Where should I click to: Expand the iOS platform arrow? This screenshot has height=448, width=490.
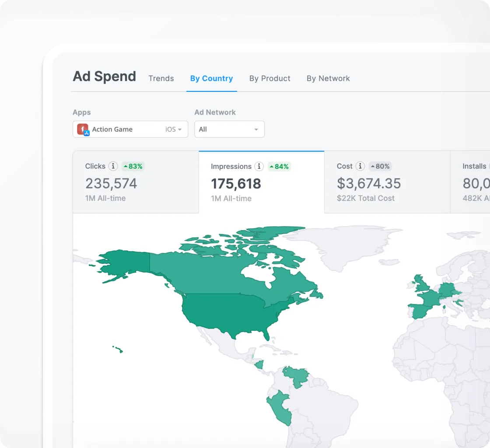(x=180, y=129)
